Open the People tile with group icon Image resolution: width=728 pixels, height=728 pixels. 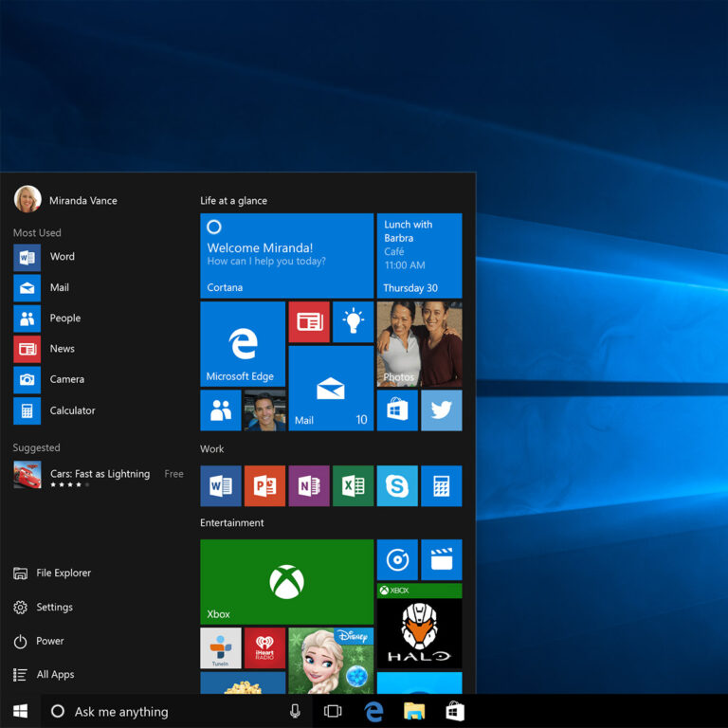tap(221, 410)
